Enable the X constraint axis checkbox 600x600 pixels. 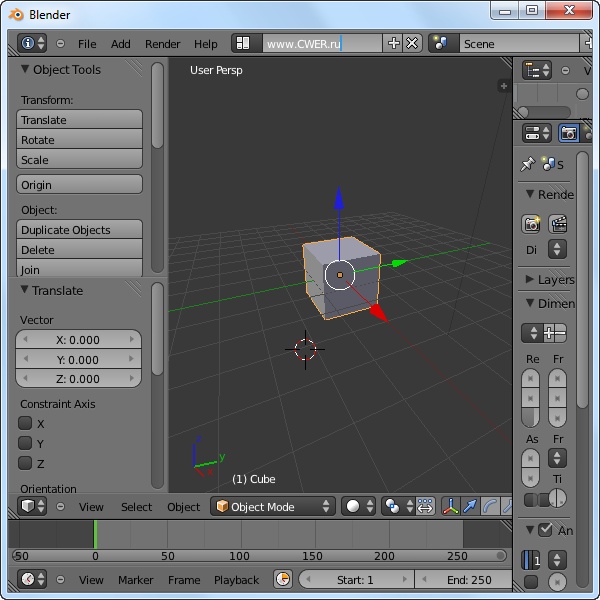[26, 423]
